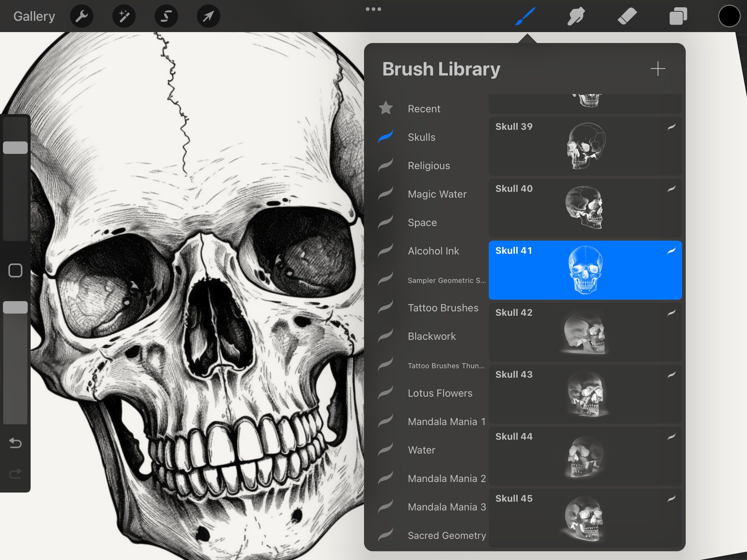Open the Space brush set
Image resolution: width=747 pixels, height=560 pixels.
tap(422, 222)
